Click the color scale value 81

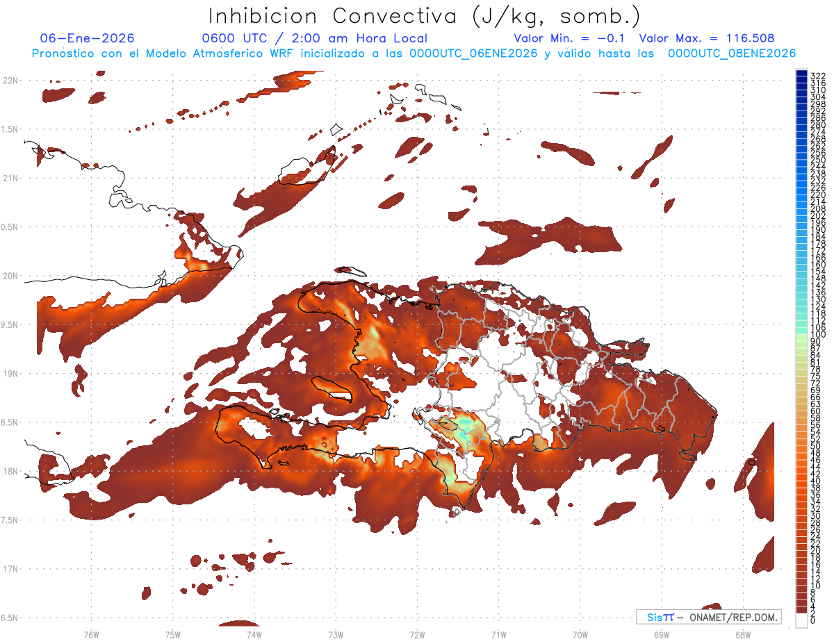click(816, 363)
